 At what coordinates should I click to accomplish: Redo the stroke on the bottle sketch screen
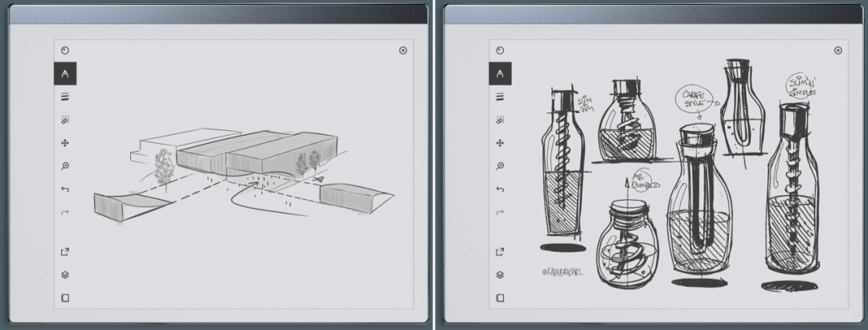pos(500,212)
